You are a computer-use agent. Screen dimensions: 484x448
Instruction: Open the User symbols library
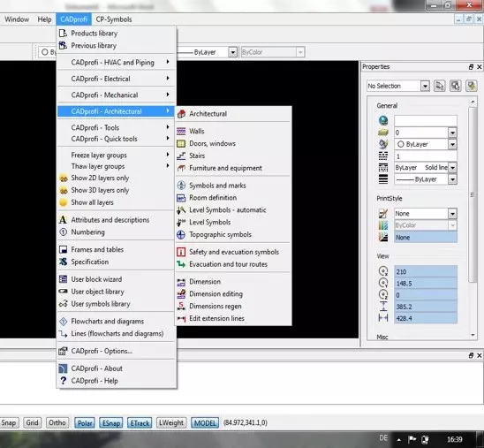[117, 304]
